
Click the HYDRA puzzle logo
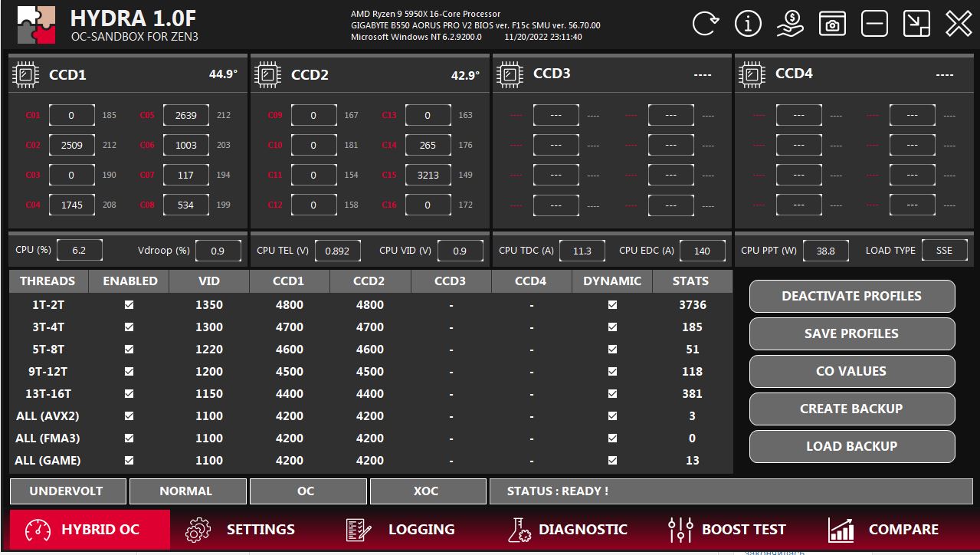(x=36, y=25)
